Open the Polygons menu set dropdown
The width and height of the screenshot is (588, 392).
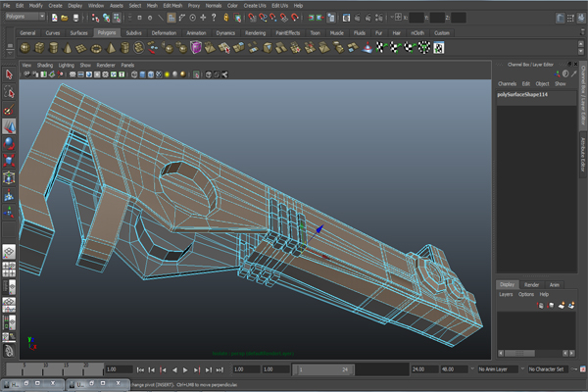(25, 17)
